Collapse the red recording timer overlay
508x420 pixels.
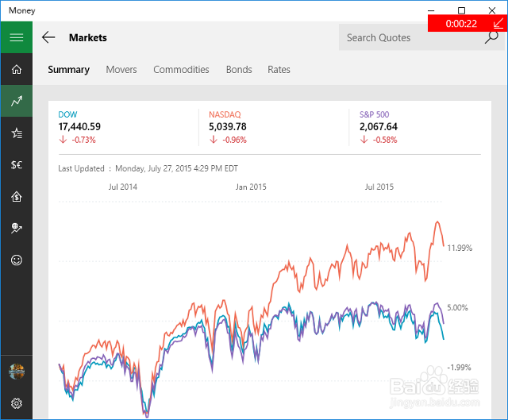click(498, 24)
